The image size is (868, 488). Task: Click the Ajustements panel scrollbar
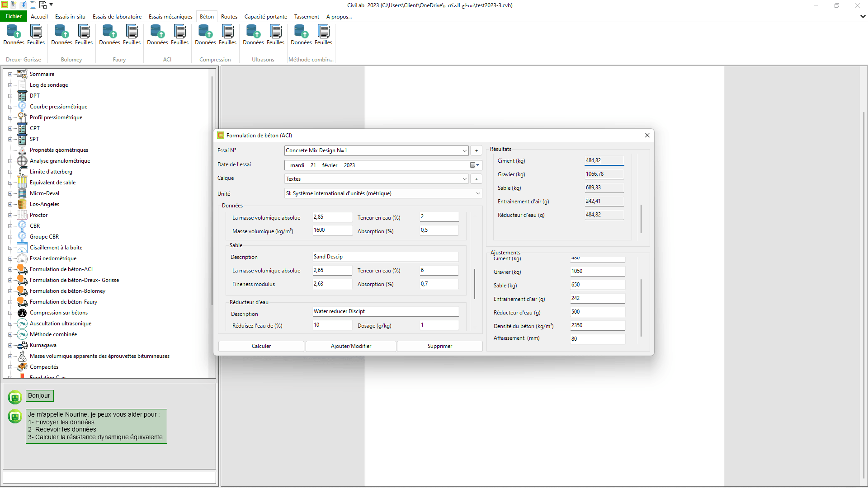tap(641, 308)
